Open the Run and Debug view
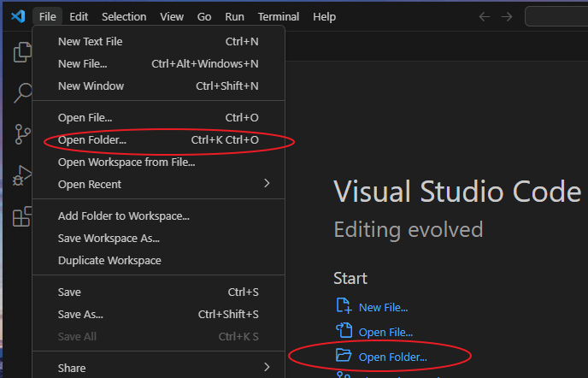 (22, 175)
